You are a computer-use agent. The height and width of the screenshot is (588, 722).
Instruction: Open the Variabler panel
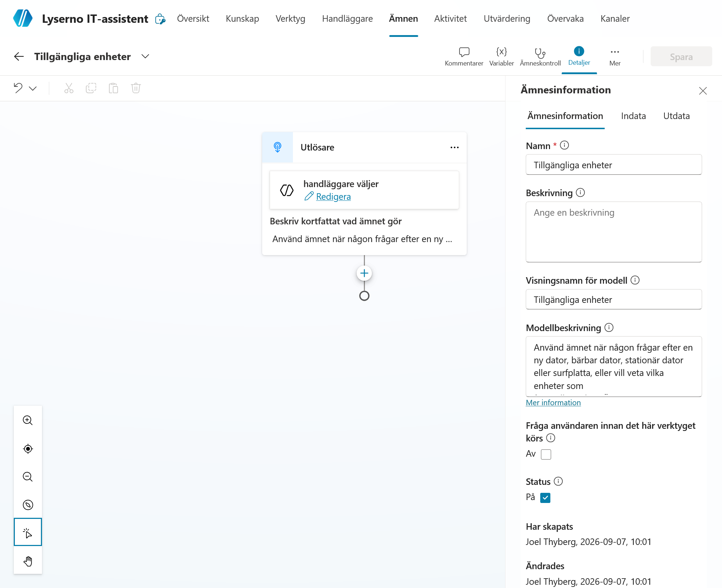[x=501, y=57]
